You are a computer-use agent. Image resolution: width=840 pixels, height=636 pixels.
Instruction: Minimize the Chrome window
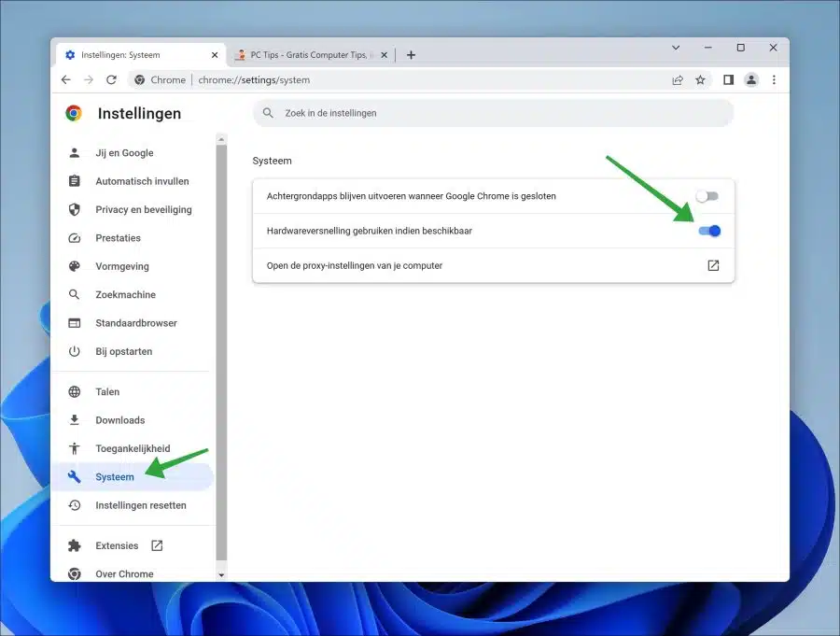pos(708,48)
